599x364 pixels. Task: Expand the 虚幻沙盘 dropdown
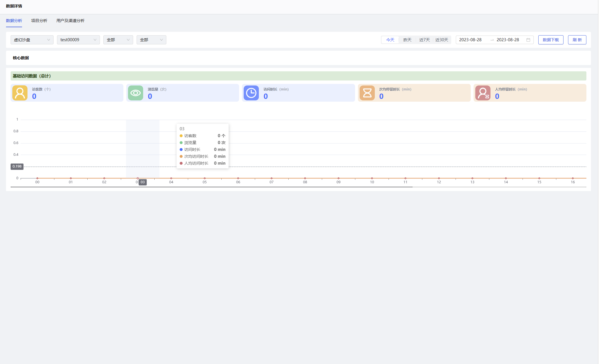[32, 40]
